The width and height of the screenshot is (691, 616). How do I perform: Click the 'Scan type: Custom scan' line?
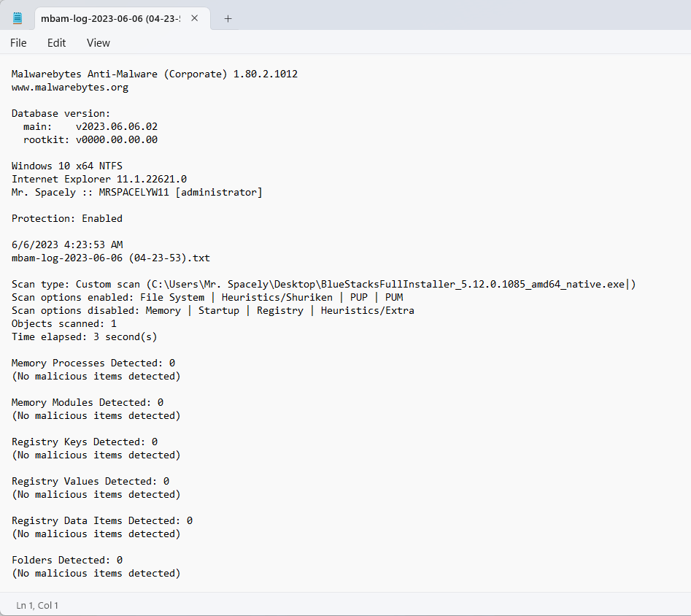click(x=323, y=284)
